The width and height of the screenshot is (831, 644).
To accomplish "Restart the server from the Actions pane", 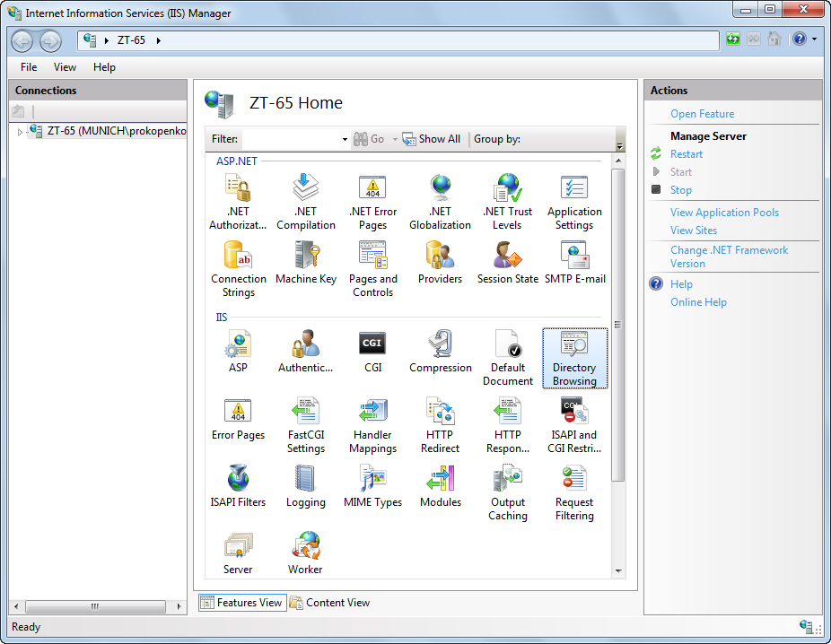I will (x=687, y=154).
